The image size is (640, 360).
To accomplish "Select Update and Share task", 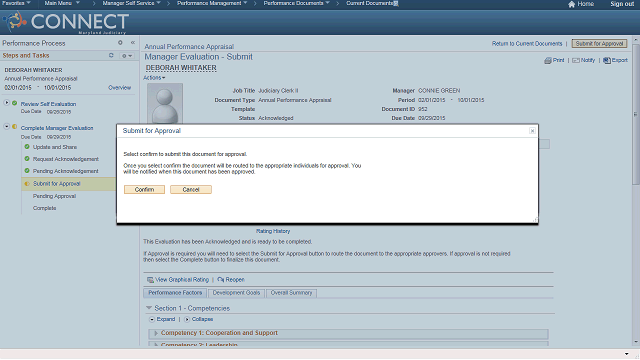I will [55, 147].
